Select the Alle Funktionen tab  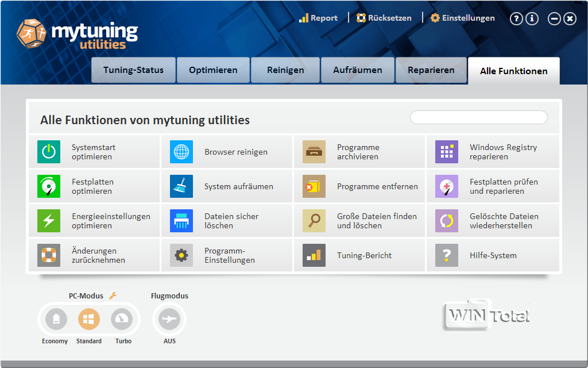pyautogui.click(x=514, y=71)
